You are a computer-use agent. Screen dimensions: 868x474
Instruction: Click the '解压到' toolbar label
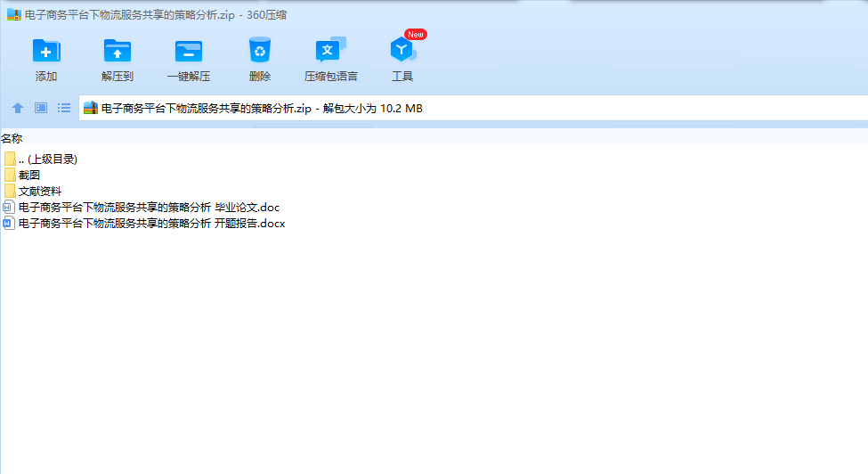[x=118, y=77]
